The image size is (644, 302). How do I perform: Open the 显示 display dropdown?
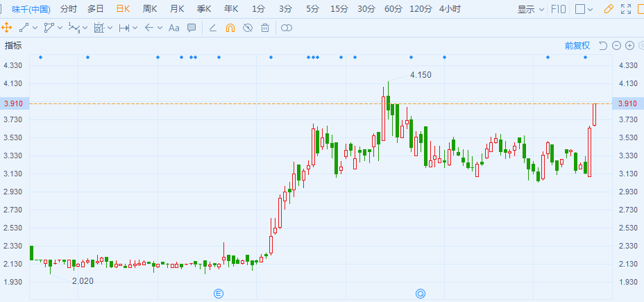coord(531,9)
